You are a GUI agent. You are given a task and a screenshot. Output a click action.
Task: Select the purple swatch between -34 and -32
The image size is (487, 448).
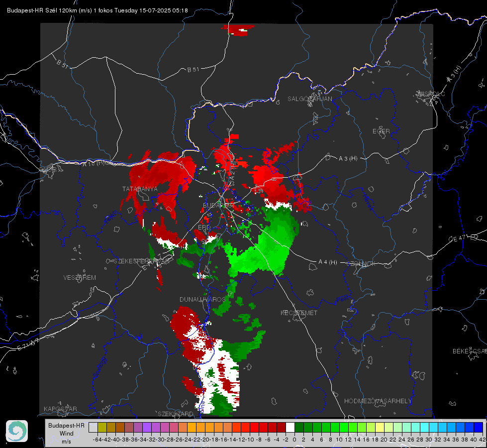(x=147, y=427)
